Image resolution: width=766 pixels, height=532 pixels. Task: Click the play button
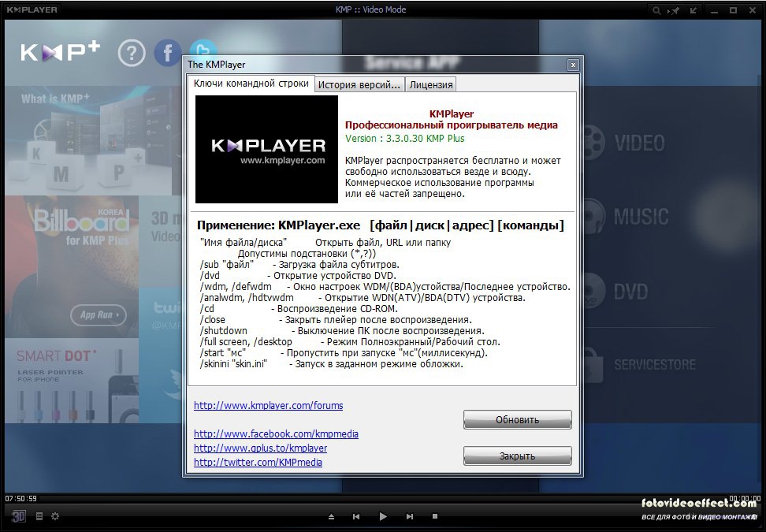[383, 516]
